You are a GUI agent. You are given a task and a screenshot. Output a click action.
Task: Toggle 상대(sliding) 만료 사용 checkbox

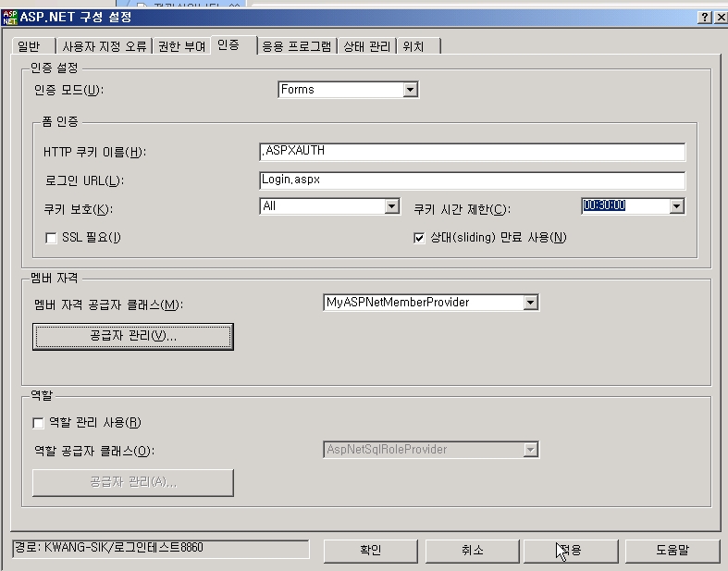[x=419, y=238]
